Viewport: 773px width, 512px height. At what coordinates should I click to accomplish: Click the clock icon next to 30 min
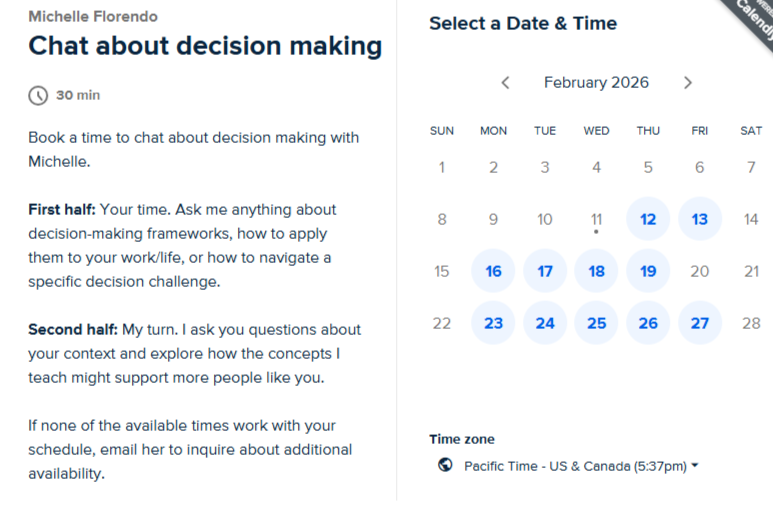38,96
